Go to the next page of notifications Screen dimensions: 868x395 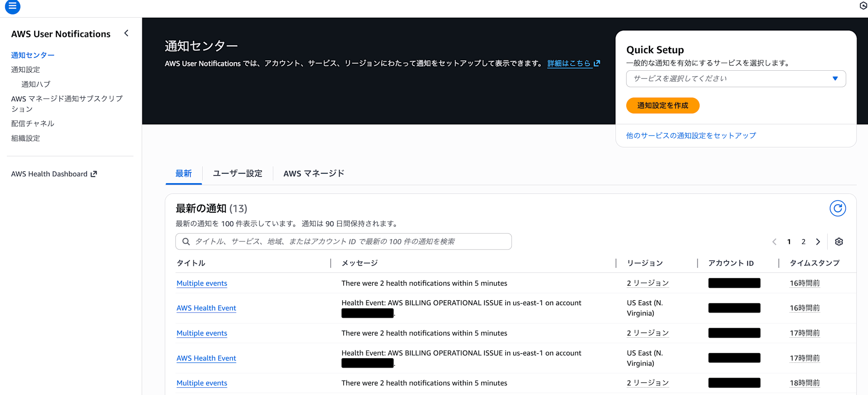point(818,241)
